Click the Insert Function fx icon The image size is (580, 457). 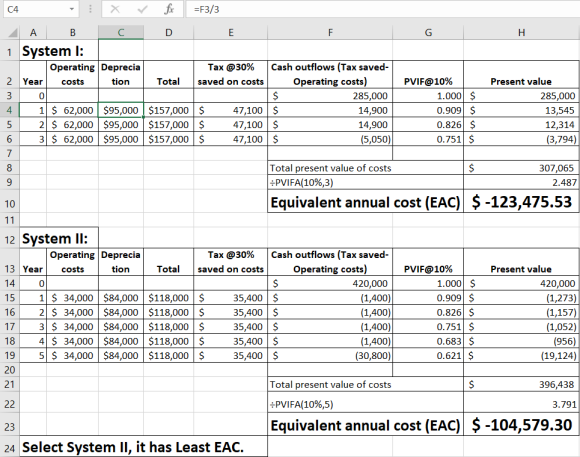click(x=169, y=9)
